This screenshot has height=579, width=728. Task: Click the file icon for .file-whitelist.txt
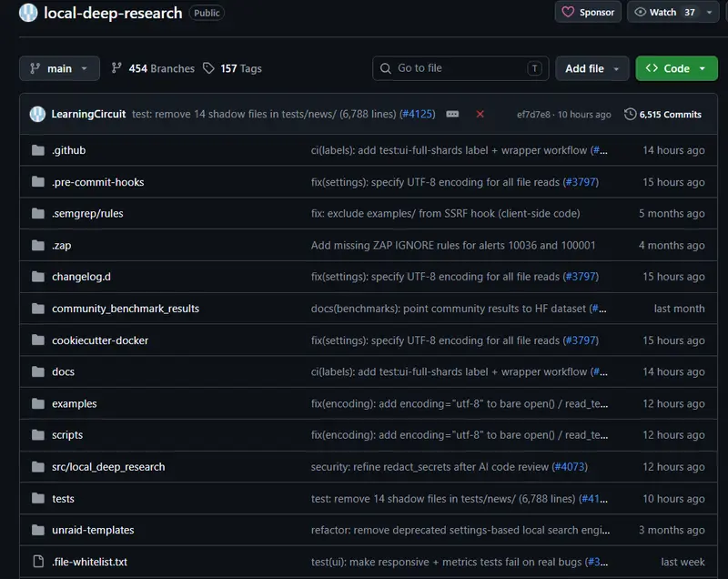(x=38, y=562)
